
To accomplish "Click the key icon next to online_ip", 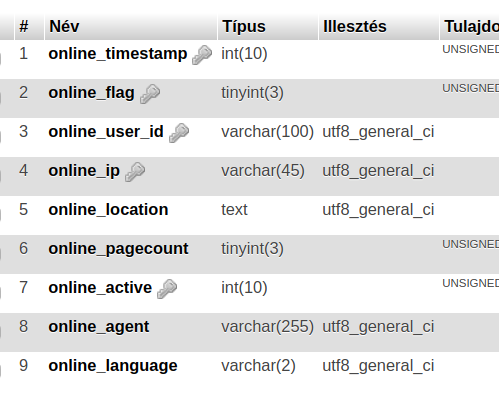I will 135,172.
